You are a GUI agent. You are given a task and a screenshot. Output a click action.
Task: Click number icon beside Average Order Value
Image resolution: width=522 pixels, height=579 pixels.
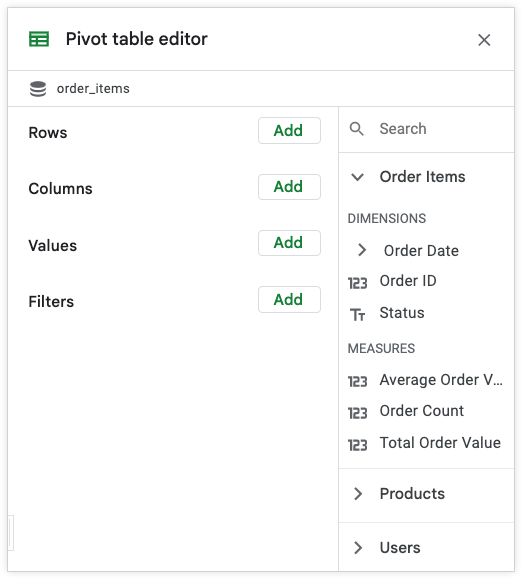point(357,381)
